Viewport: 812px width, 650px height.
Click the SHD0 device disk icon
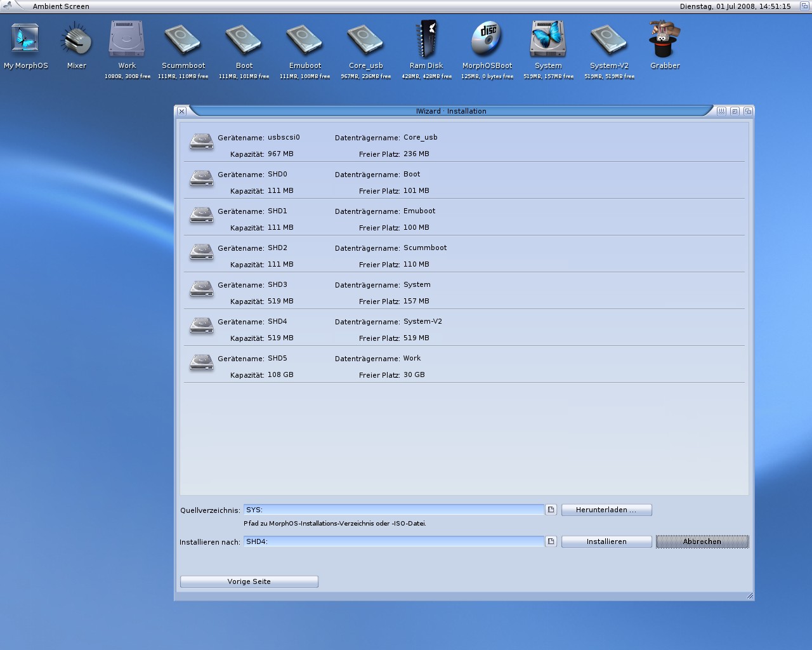point(202,178)
